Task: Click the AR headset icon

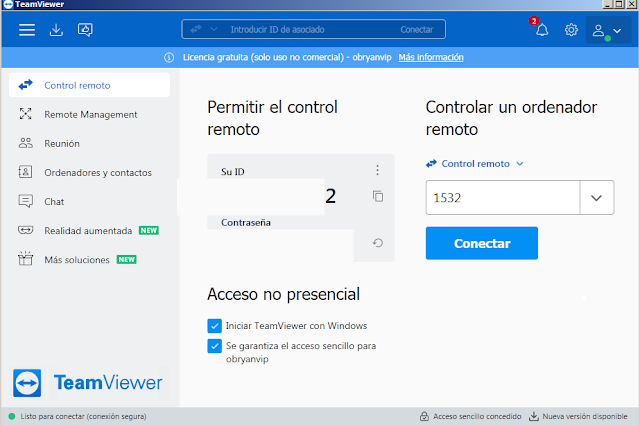Action: 25,230
